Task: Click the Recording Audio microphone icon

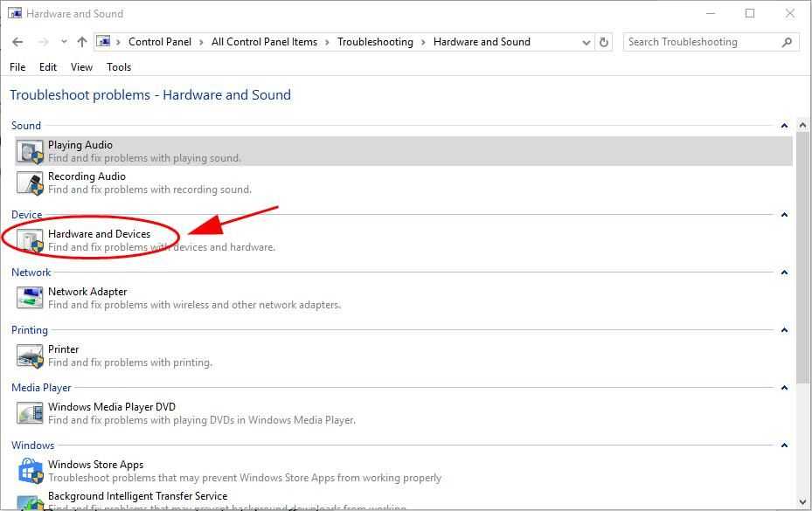Action: (30, 183)
